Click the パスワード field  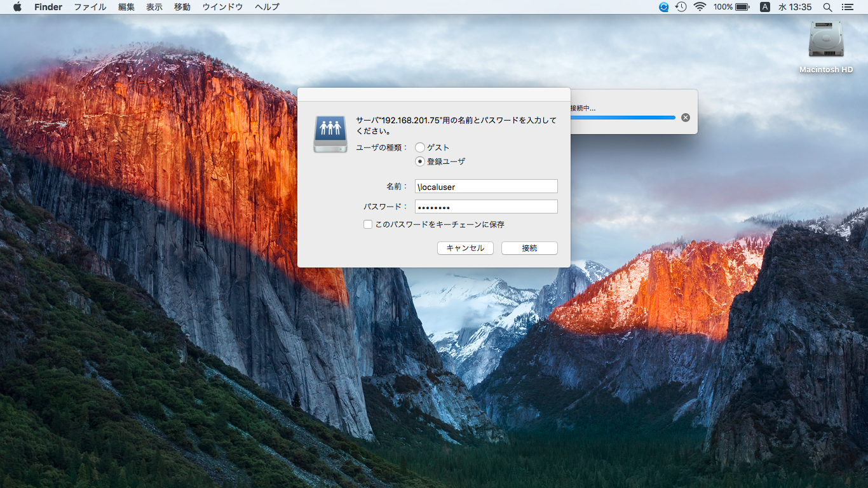point(486,207)
